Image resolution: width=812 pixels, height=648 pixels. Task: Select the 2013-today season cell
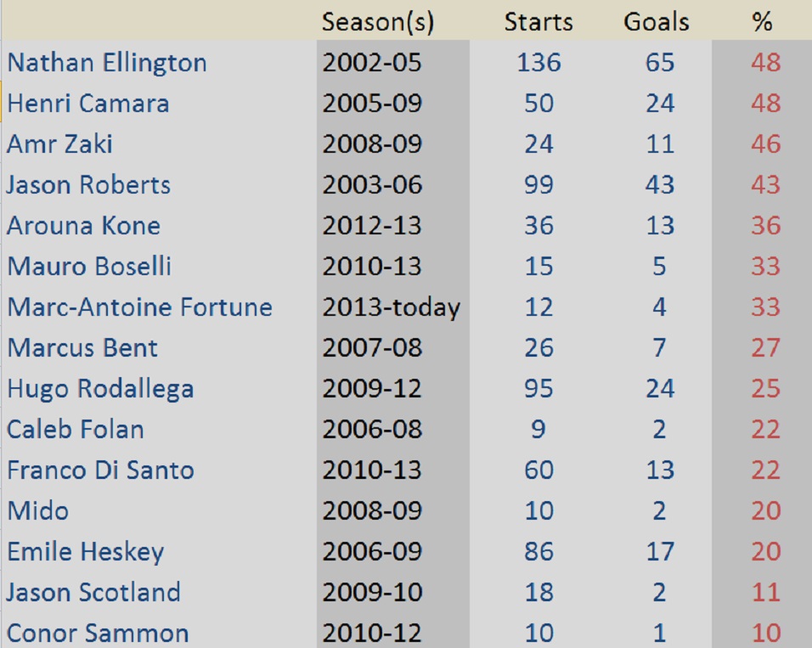[391, 307]
